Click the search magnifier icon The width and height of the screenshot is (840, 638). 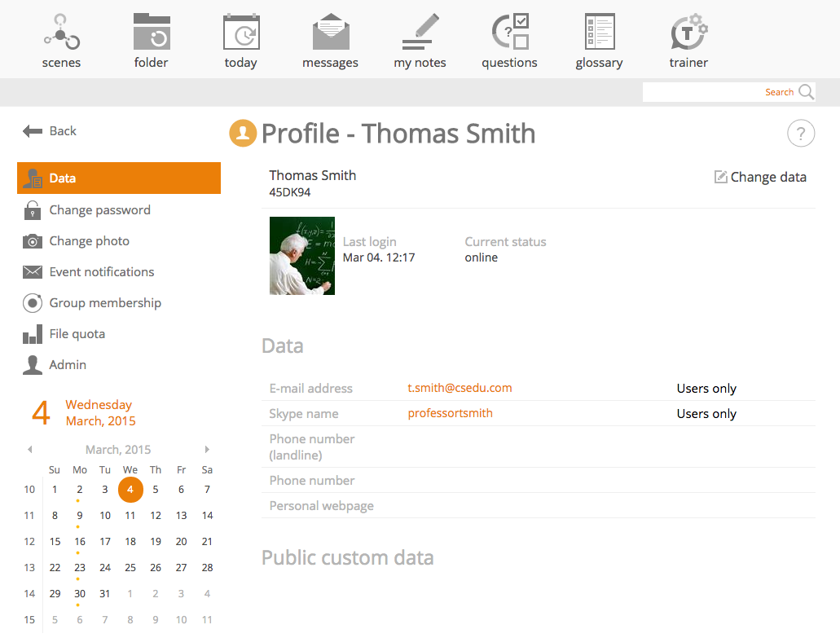(x=806, y=92)
